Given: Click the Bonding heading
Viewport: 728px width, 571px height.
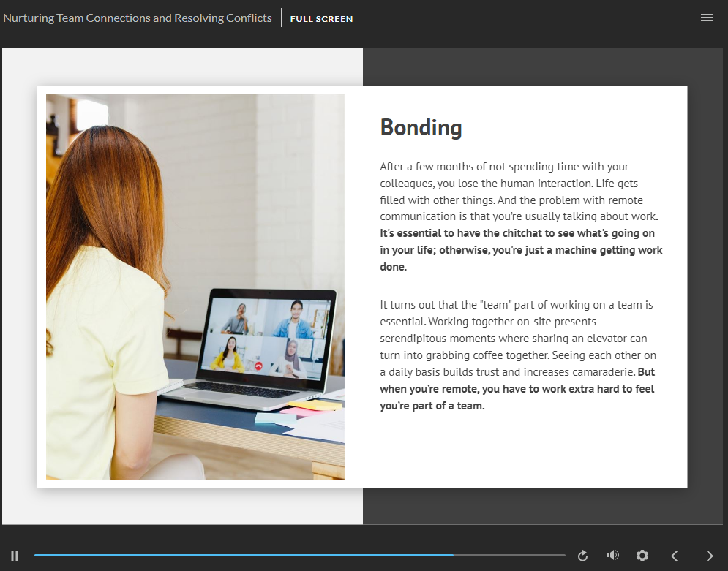Looking at the screenshot, I should point(421,127).
